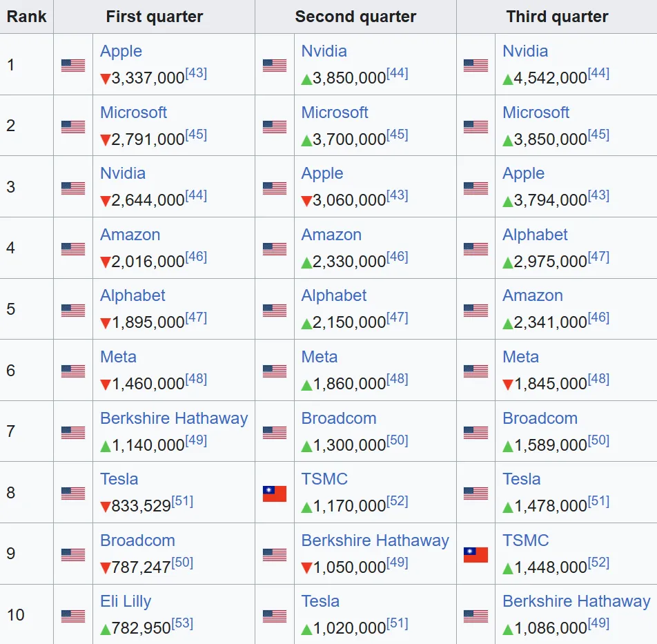The width and height of the screenshot is (657, 644).
Task: Open the Nvidia link at Second quarter rank 1
Action: [324, 51]
